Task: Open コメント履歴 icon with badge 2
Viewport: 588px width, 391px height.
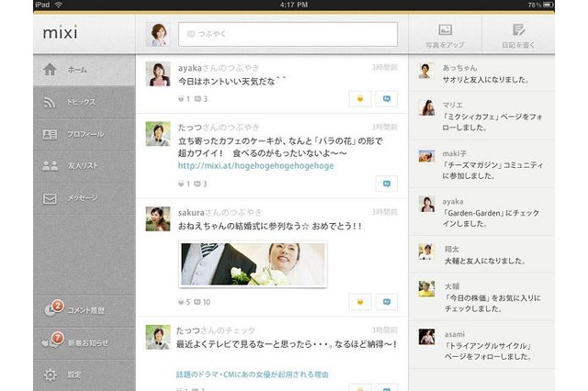Action: (53, 308)
